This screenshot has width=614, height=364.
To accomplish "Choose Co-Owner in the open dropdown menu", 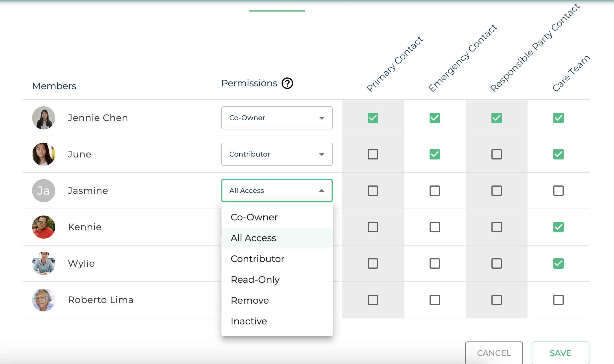I will click(254, 217).
